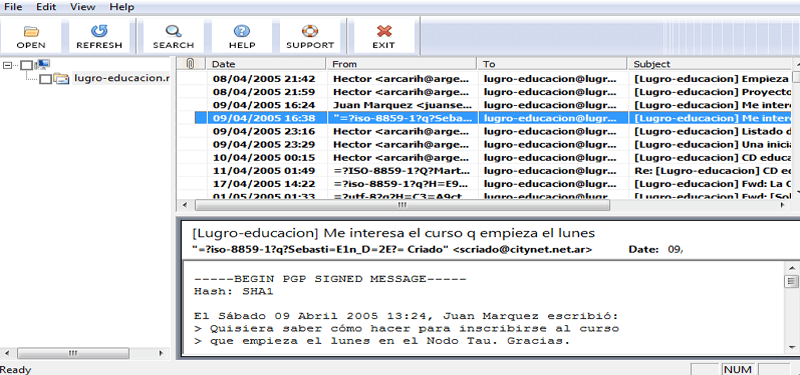
Task: Click the preview subject header text
Action: (393, 233)
